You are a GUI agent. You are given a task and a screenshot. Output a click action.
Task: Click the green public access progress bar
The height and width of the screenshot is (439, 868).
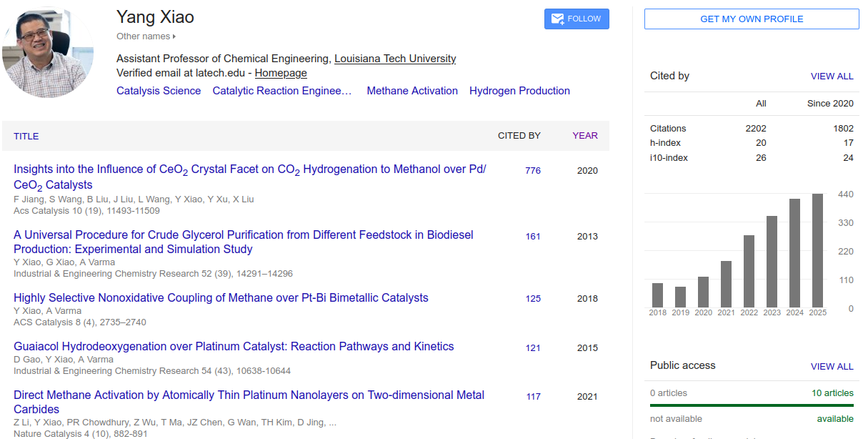tap(752, 405)
